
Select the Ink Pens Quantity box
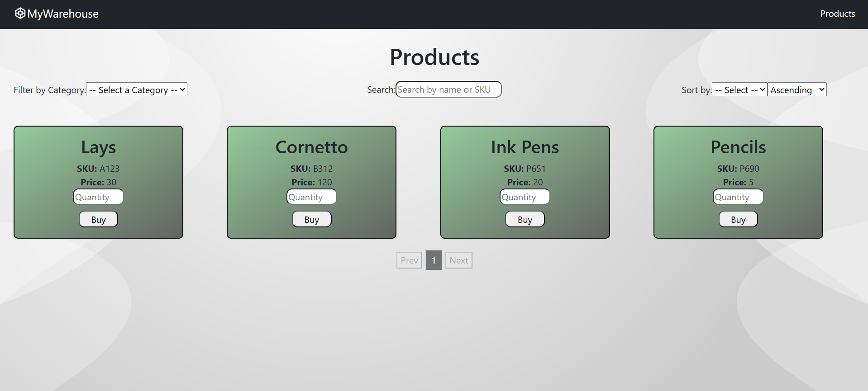click(525, 197)
